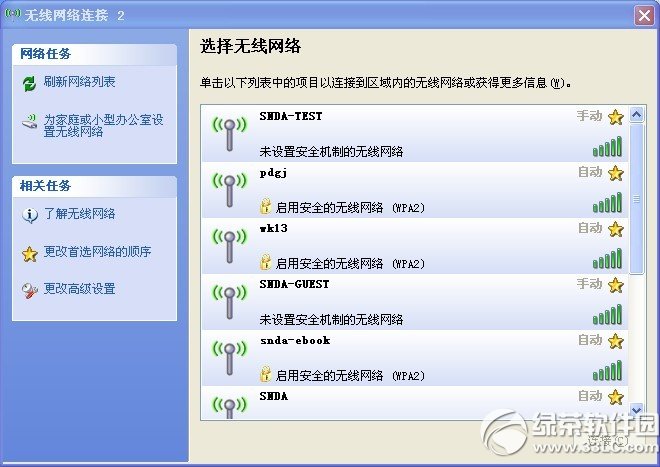Click antenna icon of pdgj network
Viewport: 660px width, 467px height.
pos(229,190)
